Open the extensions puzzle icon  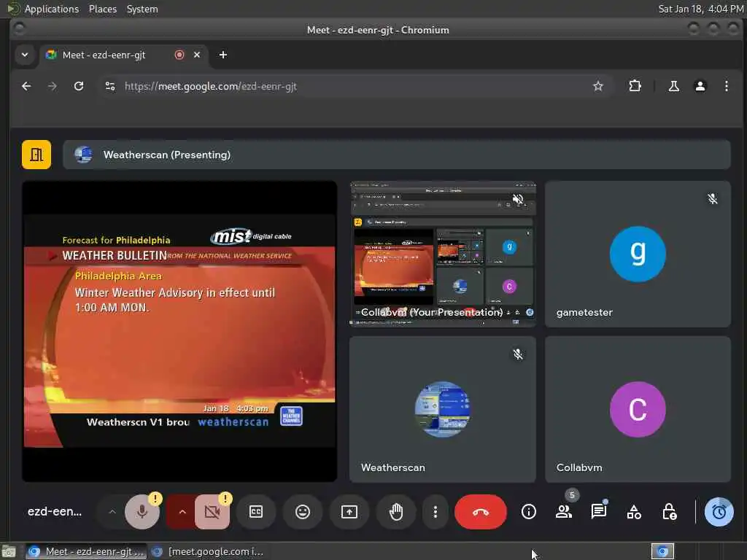[x=635, y=86]
